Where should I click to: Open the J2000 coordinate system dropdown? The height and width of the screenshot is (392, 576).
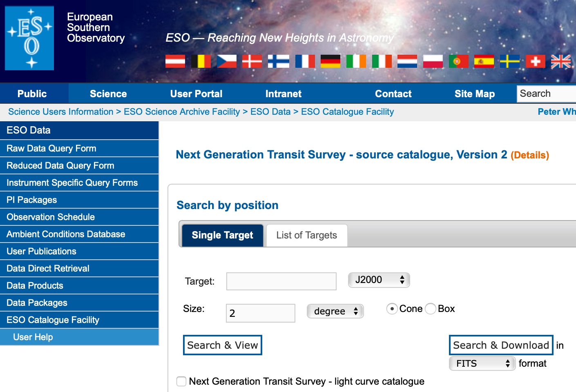(x=379, y=280)
